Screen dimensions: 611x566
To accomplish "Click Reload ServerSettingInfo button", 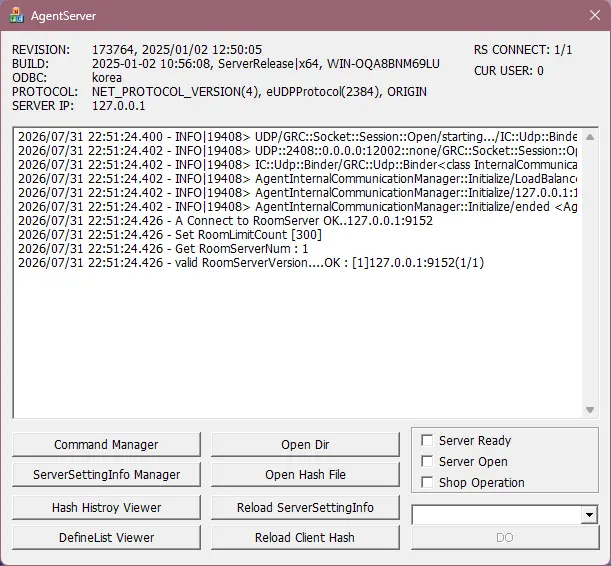I will click(x=305, y=508).
